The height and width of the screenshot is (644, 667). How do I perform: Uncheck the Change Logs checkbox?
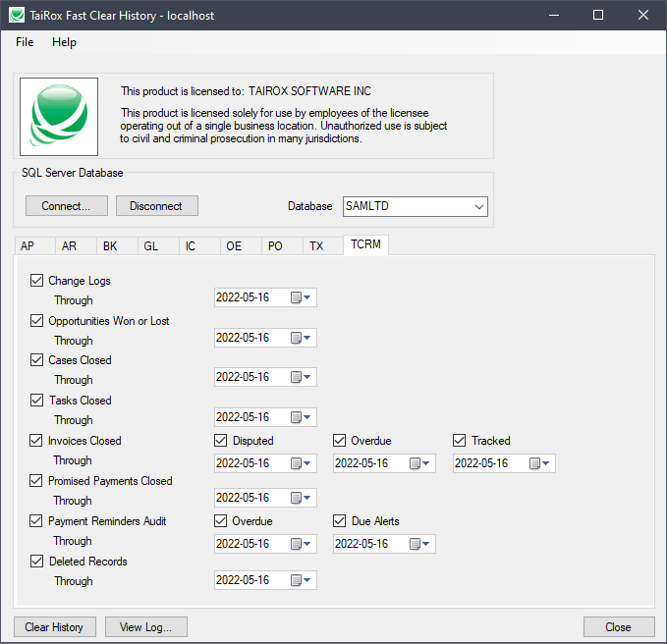[36, 281]
